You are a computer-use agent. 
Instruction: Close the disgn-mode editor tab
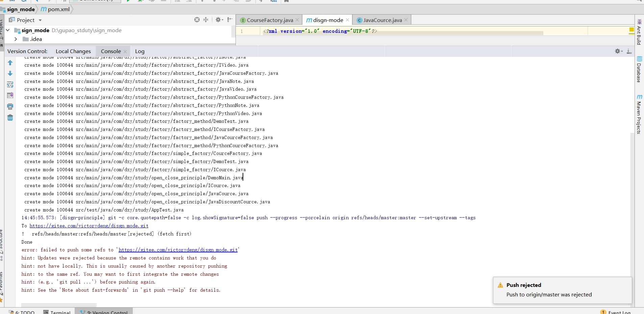coord(347,20)
